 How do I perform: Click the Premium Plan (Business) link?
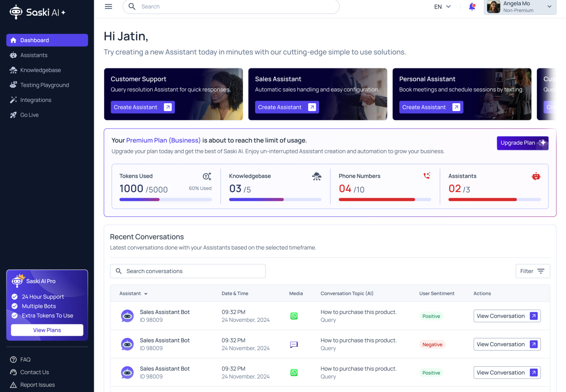(163, 140)
